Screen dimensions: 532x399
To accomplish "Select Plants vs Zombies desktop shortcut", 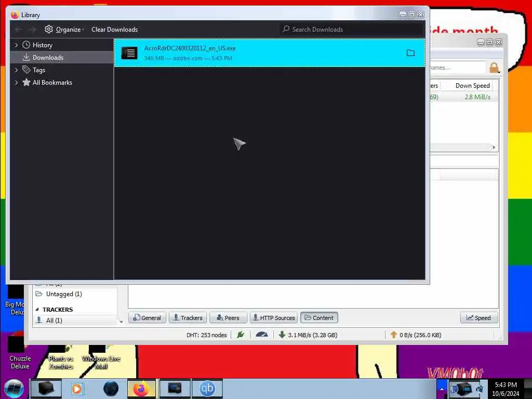I will [x=61, y=357].
